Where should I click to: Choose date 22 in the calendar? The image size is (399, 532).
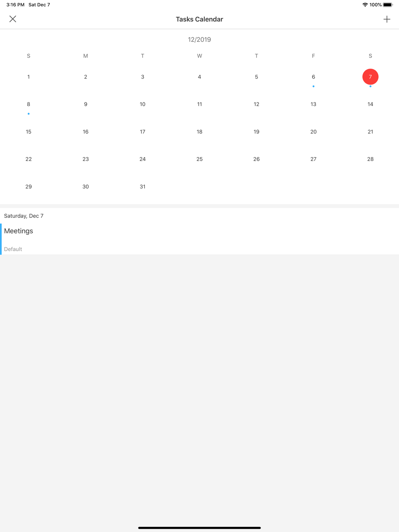tap(29, 159)
